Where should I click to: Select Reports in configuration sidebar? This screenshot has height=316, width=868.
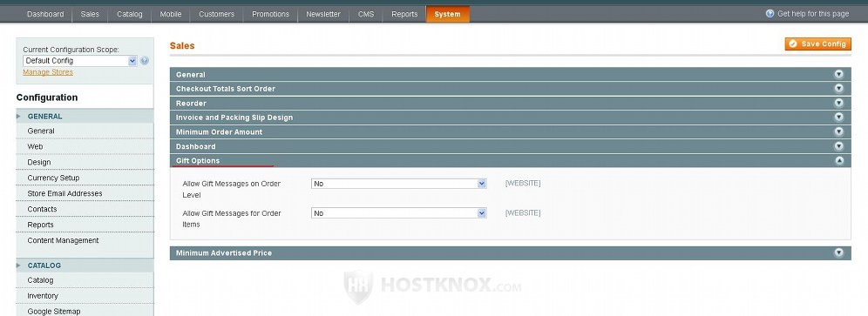point(40,225)
